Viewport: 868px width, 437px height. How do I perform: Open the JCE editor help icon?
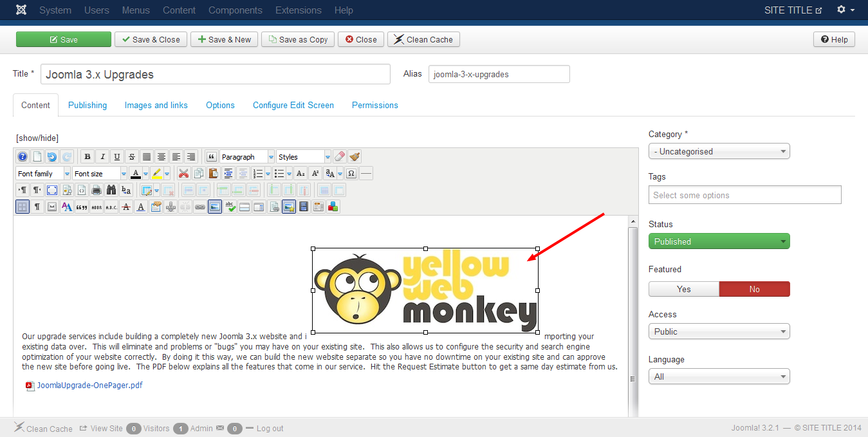(x=23, y=156)
